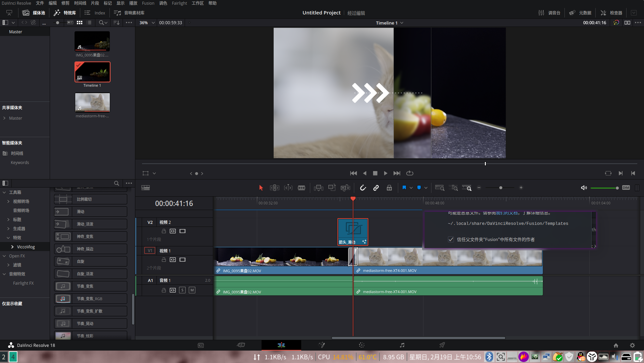Jump to last frame in viewer
Screen dimensions: 644x363
397,173
